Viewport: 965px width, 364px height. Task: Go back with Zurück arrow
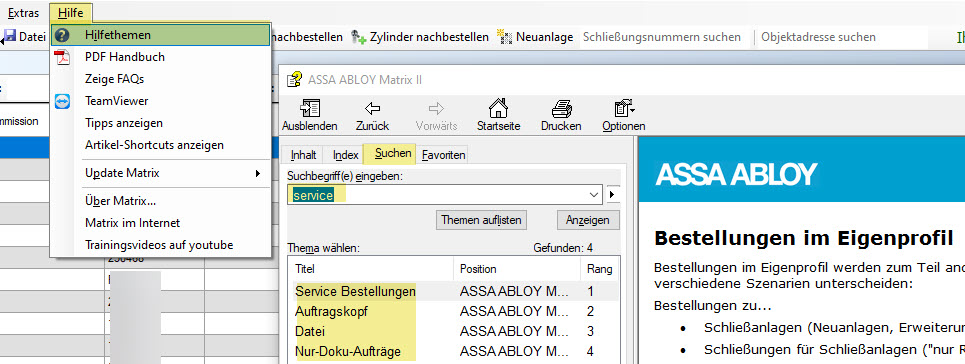[372, 116]
